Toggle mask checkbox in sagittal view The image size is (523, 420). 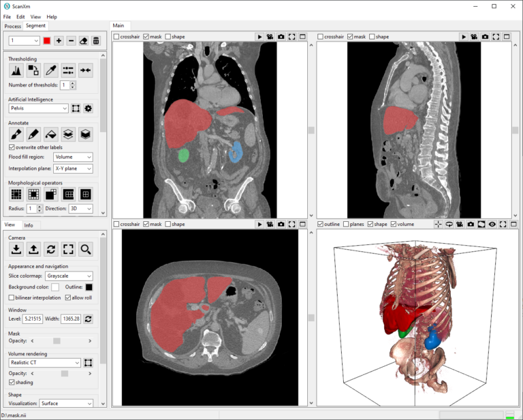[356, 37]
